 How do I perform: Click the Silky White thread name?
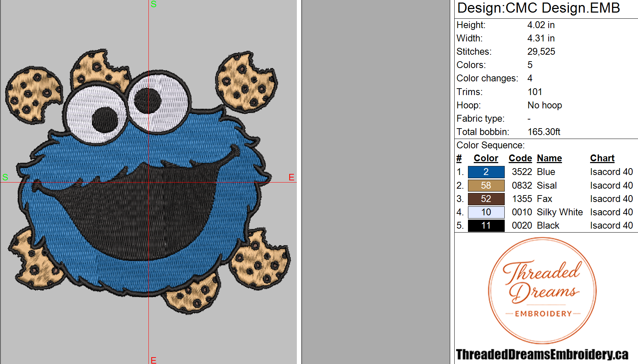pyautogui.click(x=559, y=212)
